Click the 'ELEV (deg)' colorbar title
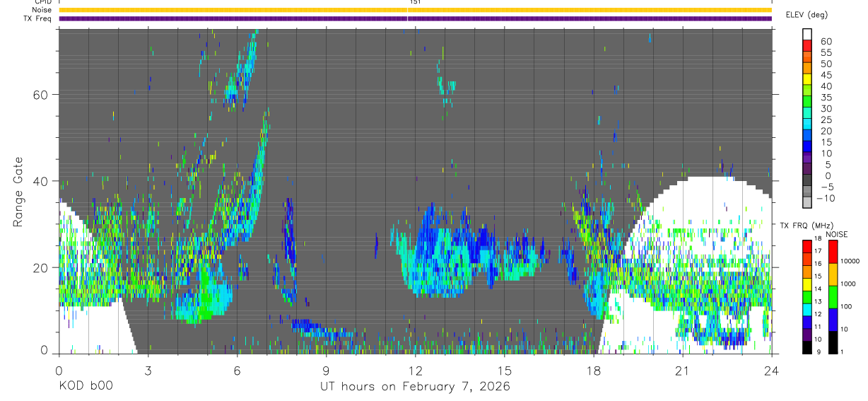Viewport: 868px width, 401px height. point(807,14)
